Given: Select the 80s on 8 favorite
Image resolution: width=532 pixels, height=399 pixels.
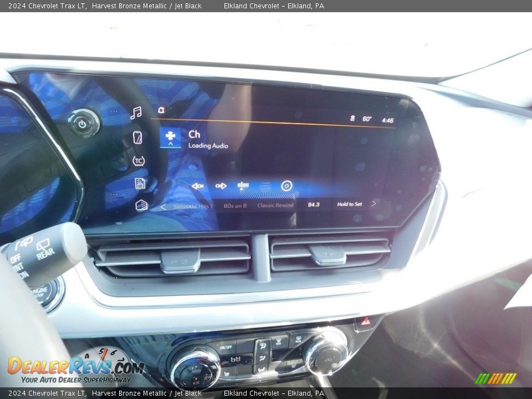Looking at the screenshot, I should [235, 206].
